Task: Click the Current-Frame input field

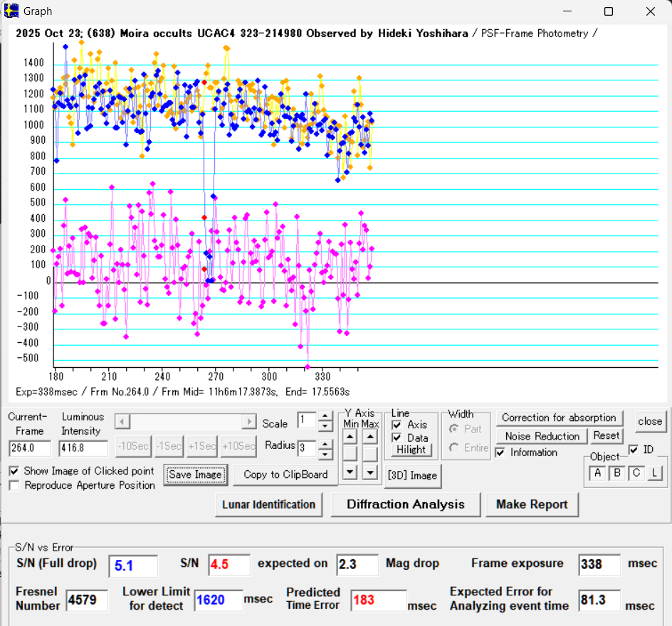Action: coord(30,448)
